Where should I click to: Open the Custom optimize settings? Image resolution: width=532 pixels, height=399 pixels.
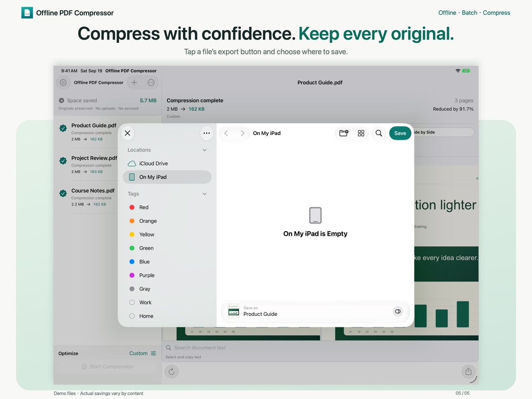tap(143, 353)
